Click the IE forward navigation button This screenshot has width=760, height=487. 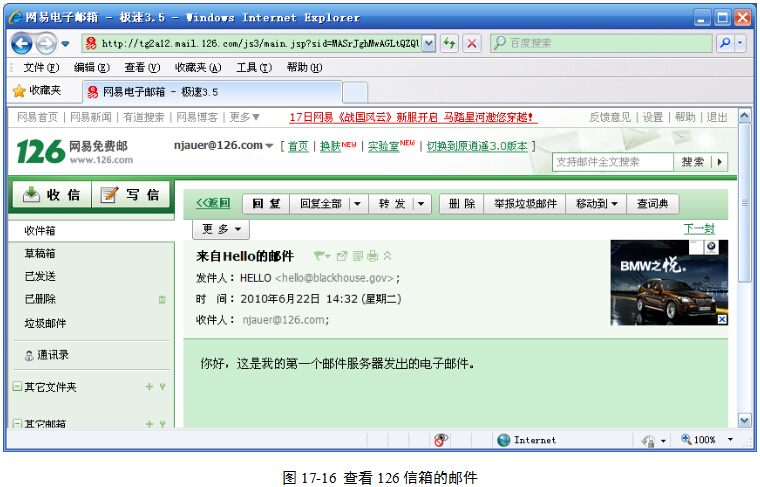46,44
